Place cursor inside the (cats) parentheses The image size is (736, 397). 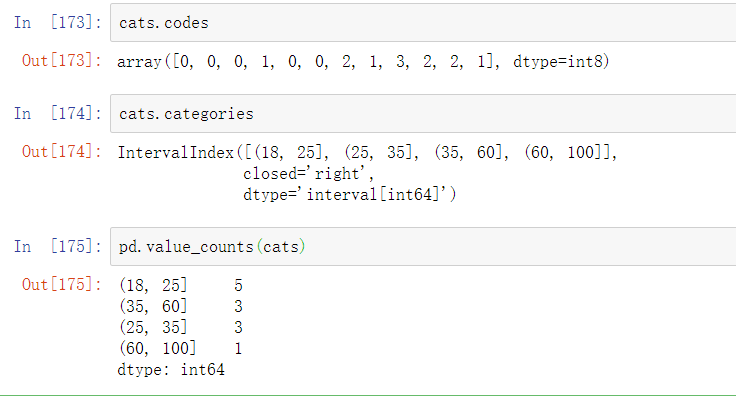click(x=281, y=246)
